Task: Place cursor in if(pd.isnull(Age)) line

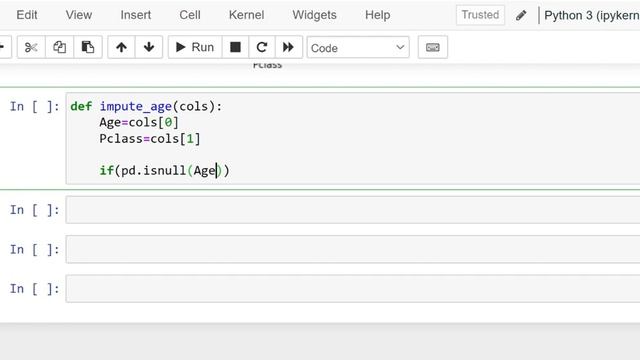Action: point(164,171)
